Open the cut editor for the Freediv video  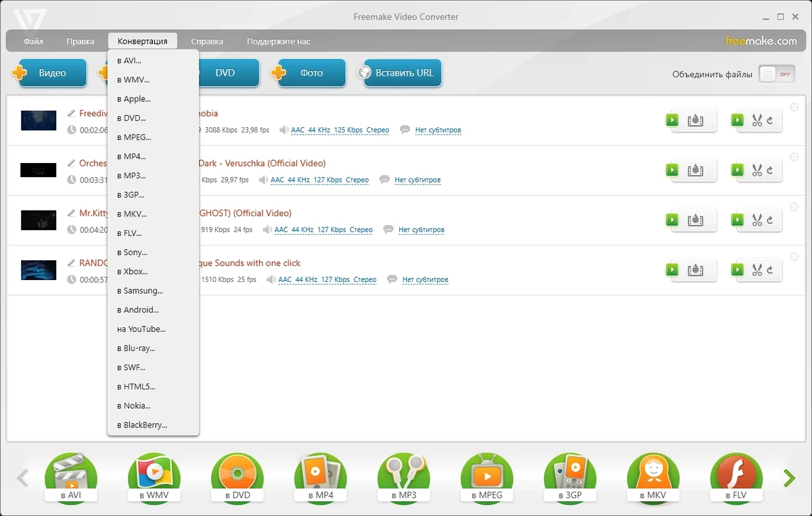tap(757, 120)
